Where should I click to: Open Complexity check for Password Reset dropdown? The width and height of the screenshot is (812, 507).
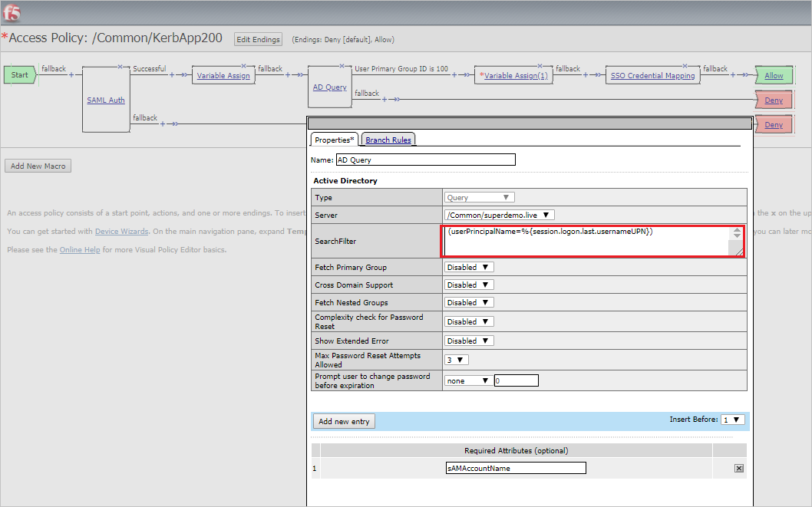[x=469, y=321]
